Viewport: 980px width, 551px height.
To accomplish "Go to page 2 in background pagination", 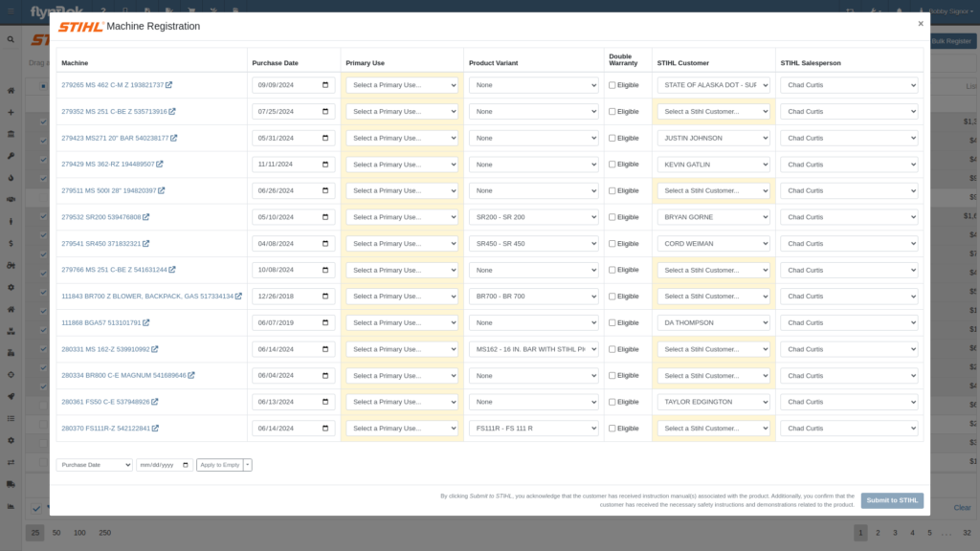I will click(x=878, y=533).
